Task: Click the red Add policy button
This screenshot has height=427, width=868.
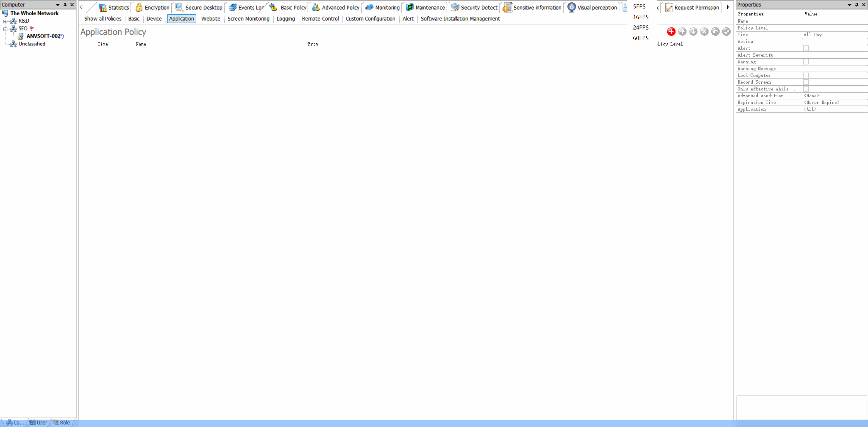Action: [x=671, y=32]
